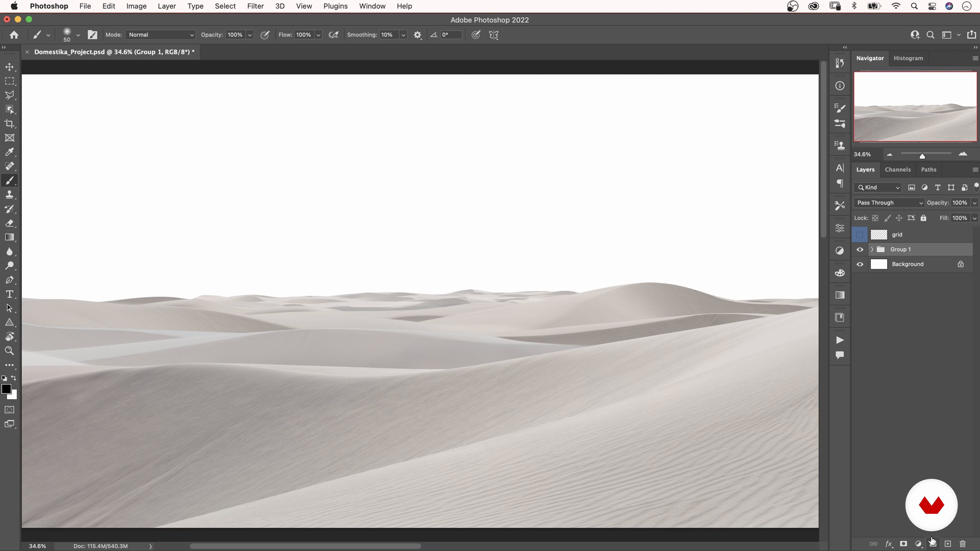Click the create new layer icon
Viewport: 980px width, 551px height.
[x=948, y=544]
